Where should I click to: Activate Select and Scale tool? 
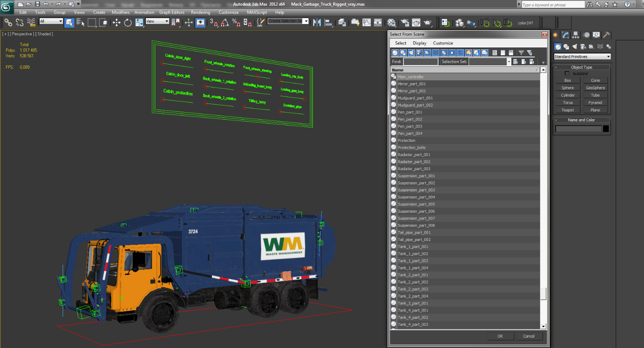pyautogui.click(x=139, y=22)
